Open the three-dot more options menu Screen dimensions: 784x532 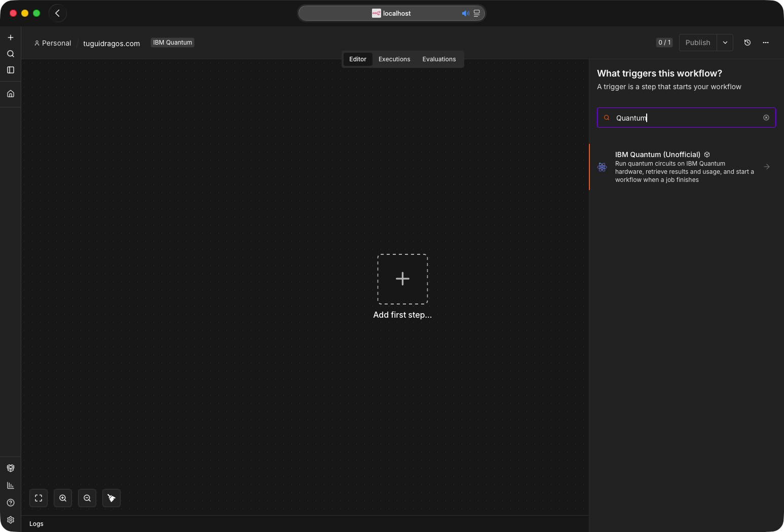pos(766,43)
